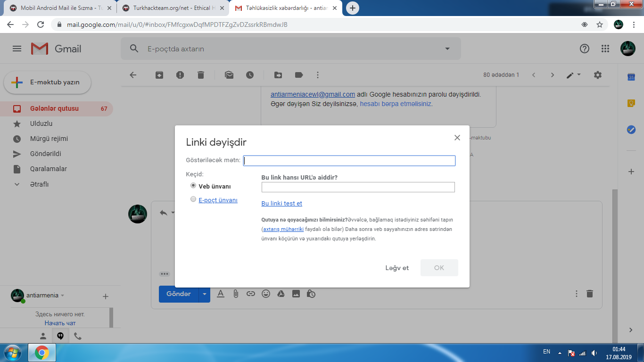This screenshot has height=362, width=644.
Task: Open Windows Start button
Action: point(13,353)
